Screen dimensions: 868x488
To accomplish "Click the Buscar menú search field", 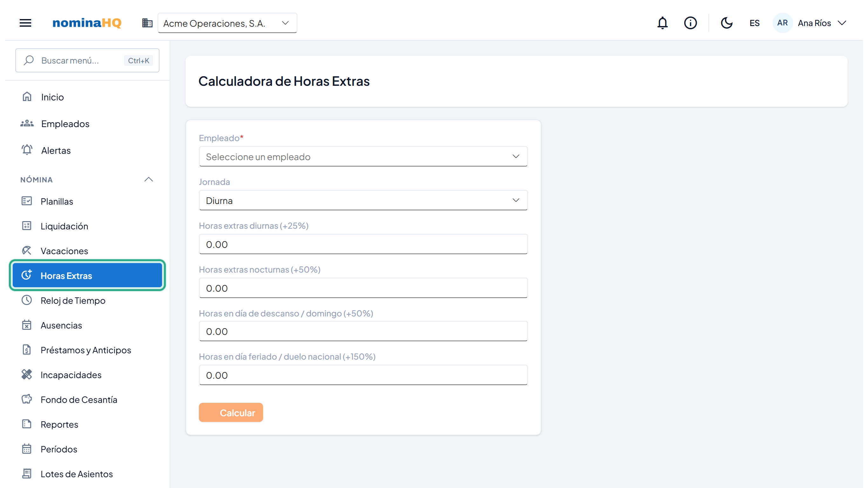I will pos(87,60).
